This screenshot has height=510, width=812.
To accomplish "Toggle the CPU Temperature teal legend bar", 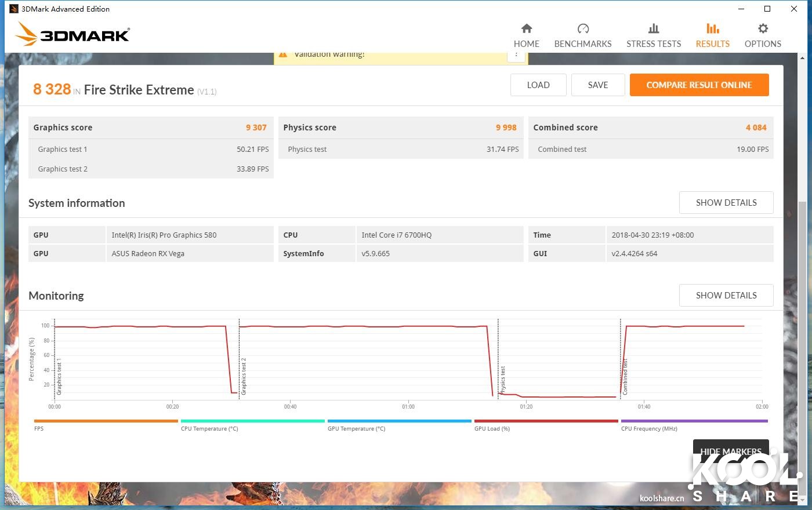I will (253, 421).
